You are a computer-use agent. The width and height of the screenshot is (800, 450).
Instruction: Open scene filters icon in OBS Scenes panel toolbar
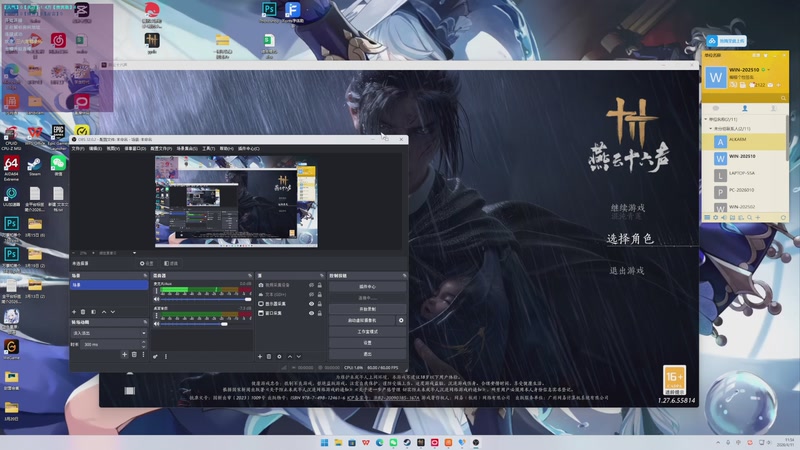pos(93,312)
